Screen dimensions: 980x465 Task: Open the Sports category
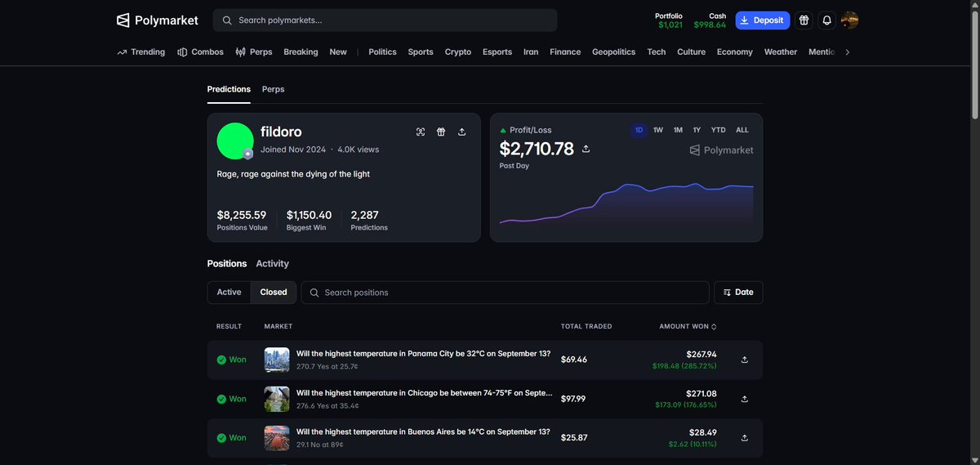pyautogui.click(x=421, y=51)
